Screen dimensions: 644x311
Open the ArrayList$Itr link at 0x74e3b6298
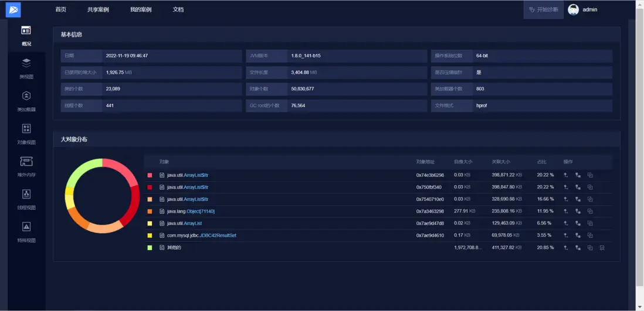pos(188,175)
